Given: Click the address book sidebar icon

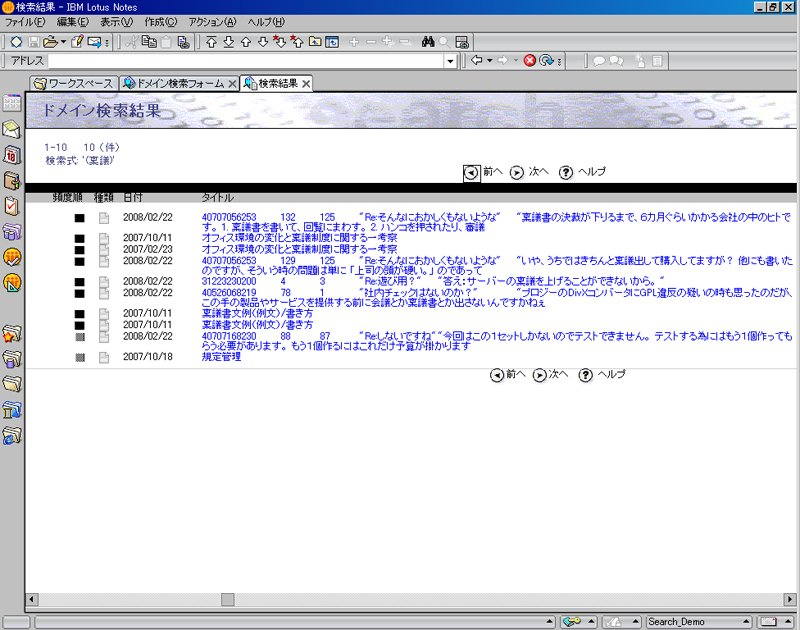Looking at the screenshot, I should [x=12, y=181].
